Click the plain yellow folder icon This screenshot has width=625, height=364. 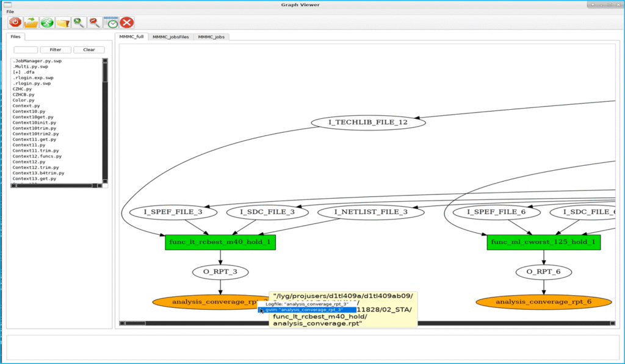tap(63, 23)
